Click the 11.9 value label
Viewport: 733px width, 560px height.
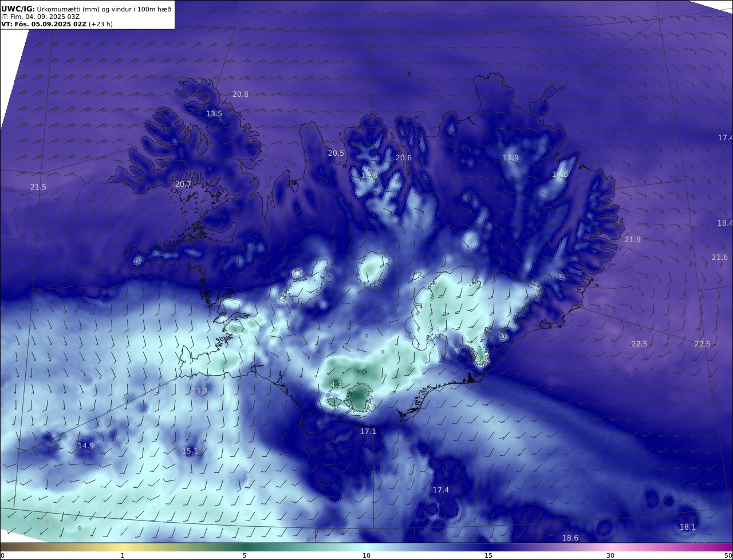(x=511, y=158)
